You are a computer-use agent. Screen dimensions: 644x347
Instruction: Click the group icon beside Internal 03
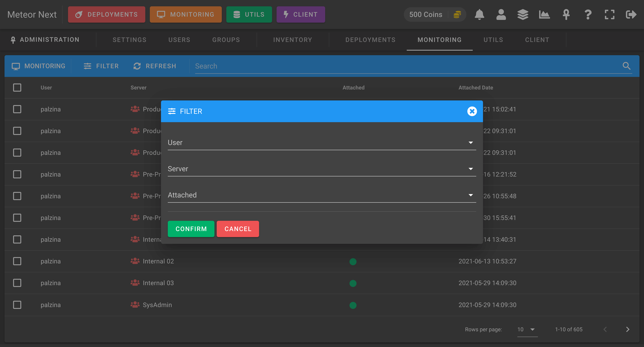click(135, 283)
